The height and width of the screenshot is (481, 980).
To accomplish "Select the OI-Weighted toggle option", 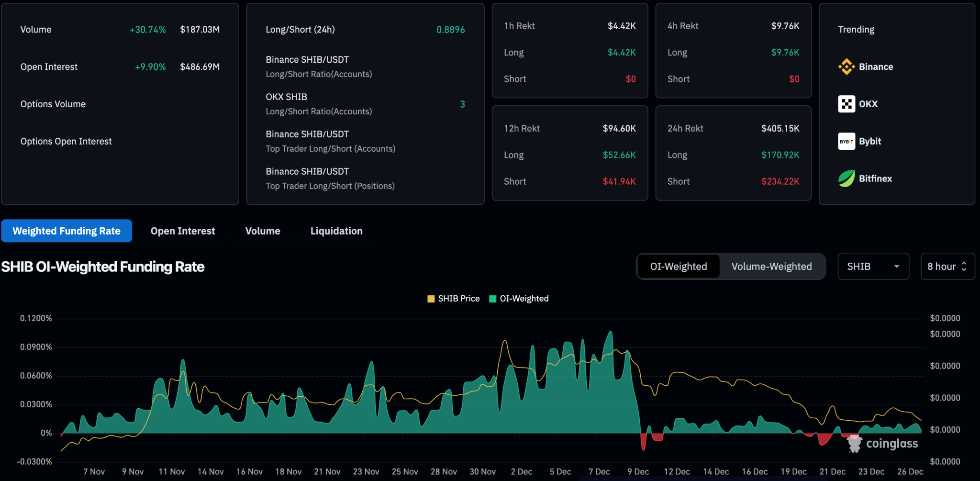I will pyautogui.click(x=679, y=266).
